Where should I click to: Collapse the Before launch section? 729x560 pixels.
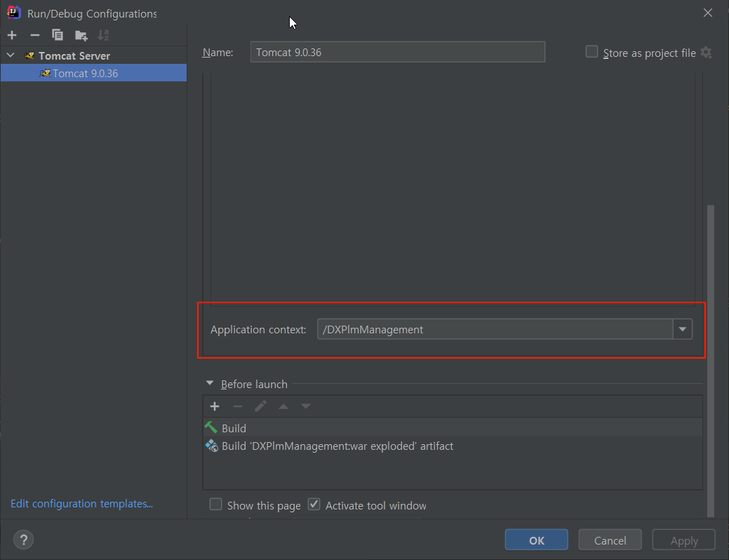click(210, 383)
